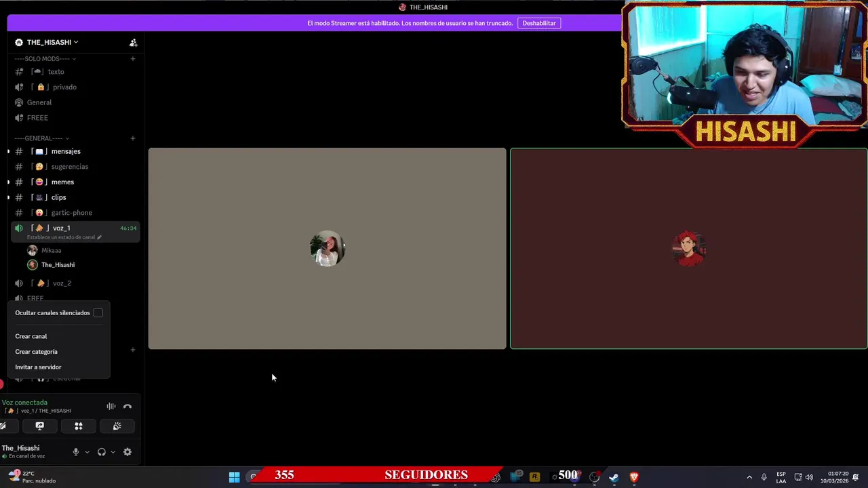
Task: Click the invite members icon beside server name
Action: (x=134, y=43)
